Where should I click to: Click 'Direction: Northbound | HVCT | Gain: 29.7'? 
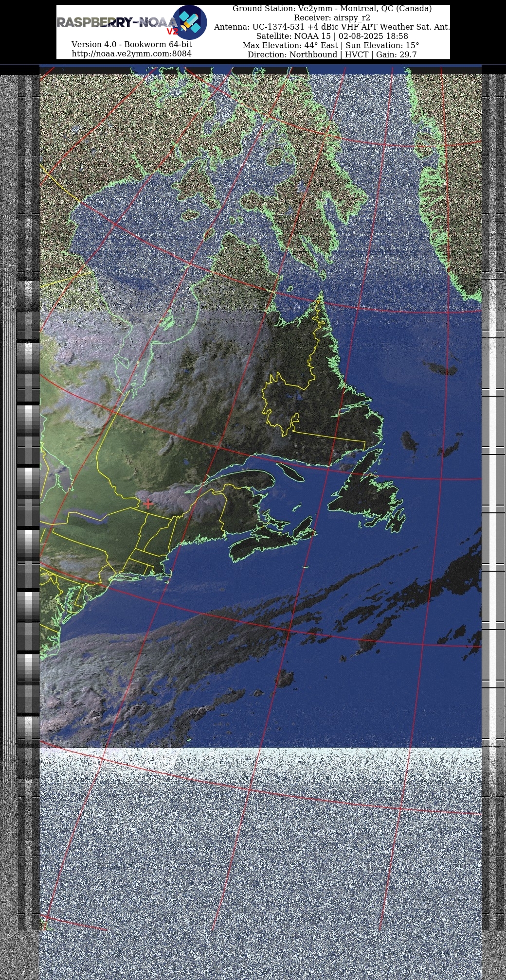[x=332, y=55]
